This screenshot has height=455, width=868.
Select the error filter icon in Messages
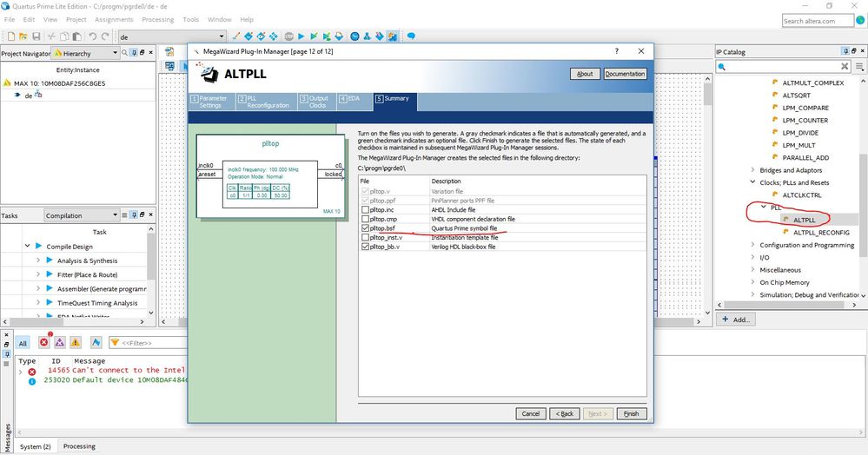[x=43, y=343]
